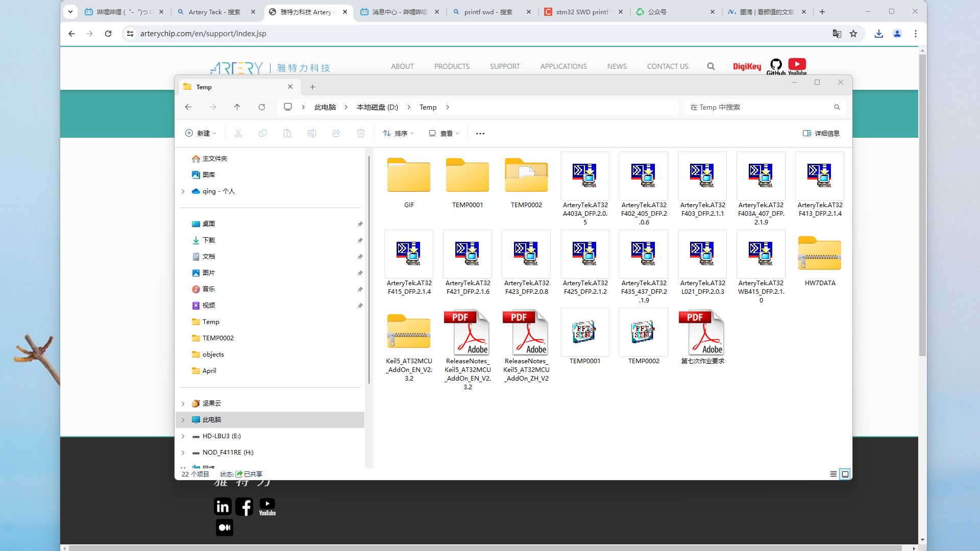Viewport: 980px width, 551px height.
Task: Click the Delete trash icon in Explorer toolbar
Action: pyautogui.click(x=360, y=133)
